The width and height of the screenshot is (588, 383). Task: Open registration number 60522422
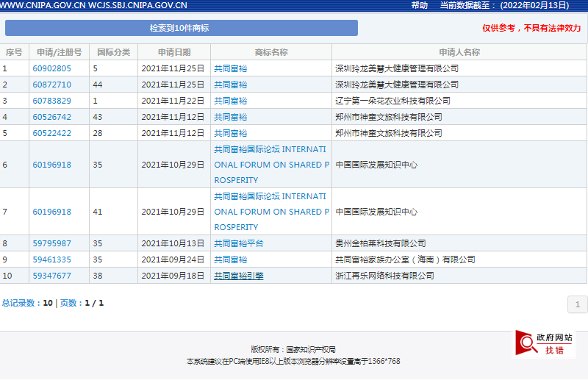51,133
